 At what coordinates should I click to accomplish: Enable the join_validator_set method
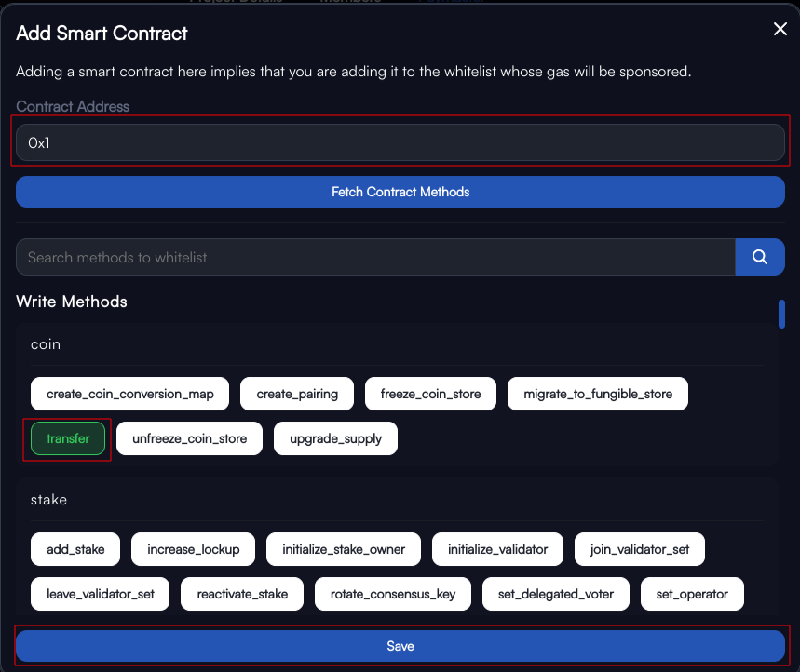639,549
